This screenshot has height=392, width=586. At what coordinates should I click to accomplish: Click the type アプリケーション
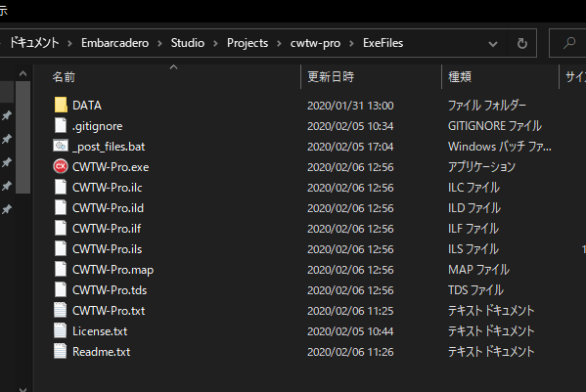[x=481, y=167]
